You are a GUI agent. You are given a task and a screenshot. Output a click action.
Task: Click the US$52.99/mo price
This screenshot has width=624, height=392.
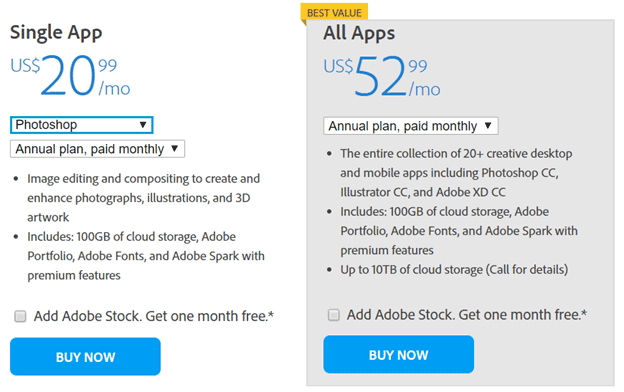pyautogui.click(x=382, y=76)
